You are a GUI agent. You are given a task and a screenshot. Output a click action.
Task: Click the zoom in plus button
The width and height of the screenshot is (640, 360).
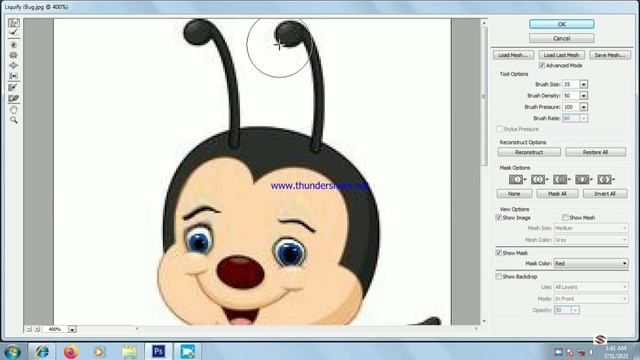37,329
